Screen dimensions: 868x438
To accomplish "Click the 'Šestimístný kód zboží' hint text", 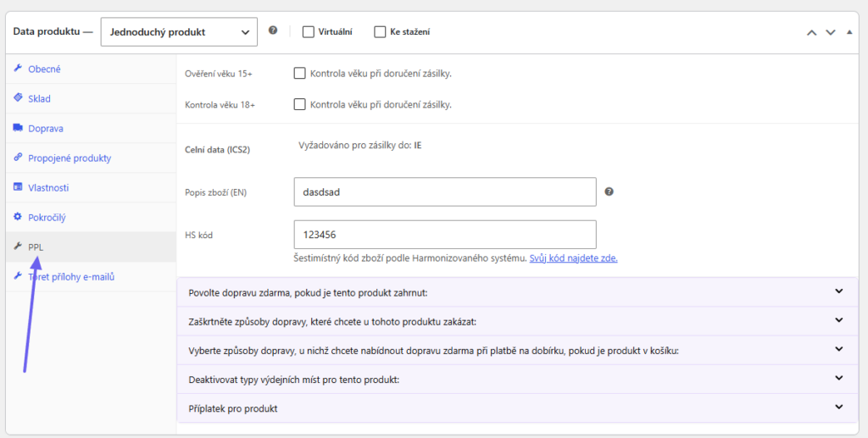I will click(410, 258).
